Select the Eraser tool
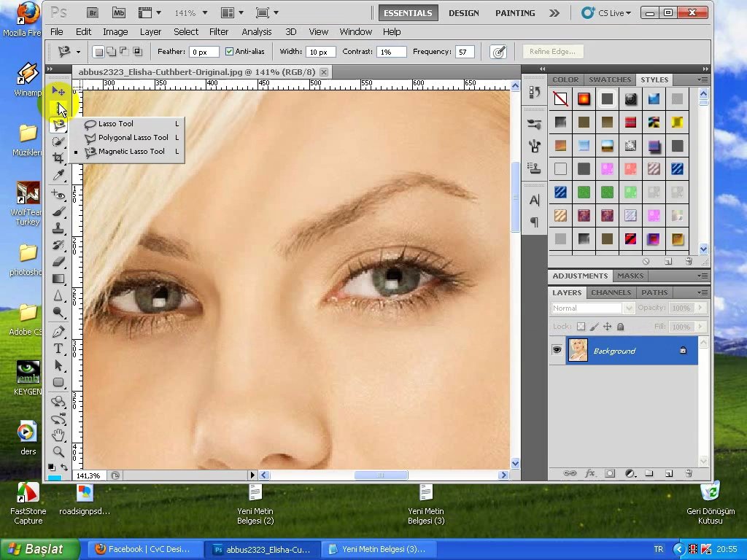Image resolution: width=747 pixels, height=560 pixels. tap(58, 262)
